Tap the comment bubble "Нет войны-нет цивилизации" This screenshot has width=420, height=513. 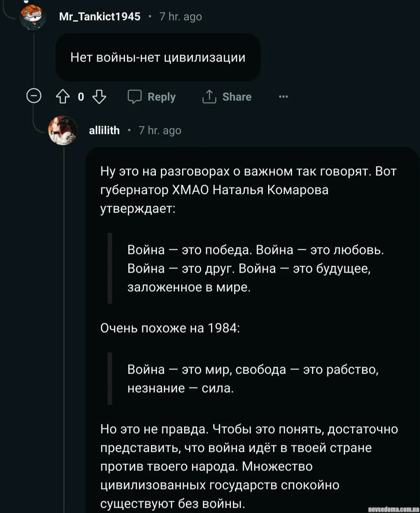point(158,57)
